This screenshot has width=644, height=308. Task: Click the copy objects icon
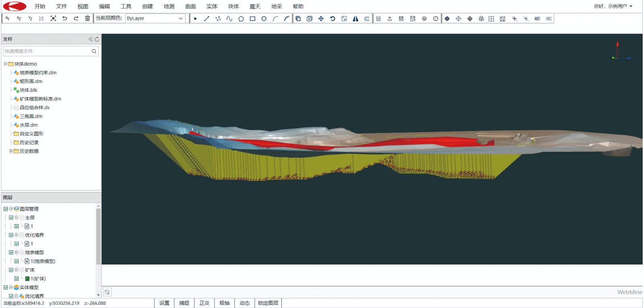pyautogui.click(x=298, y=19)
